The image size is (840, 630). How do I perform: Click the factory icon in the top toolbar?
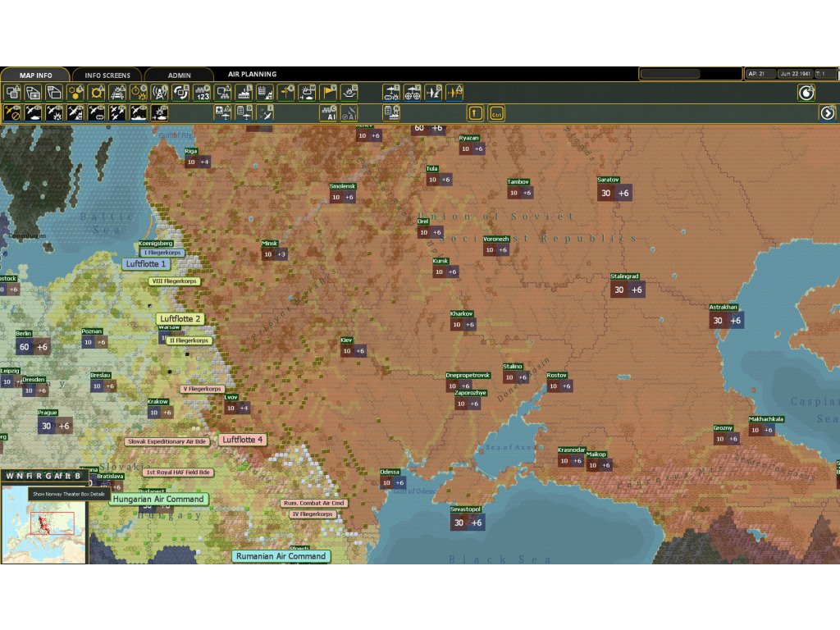[244, 92]
